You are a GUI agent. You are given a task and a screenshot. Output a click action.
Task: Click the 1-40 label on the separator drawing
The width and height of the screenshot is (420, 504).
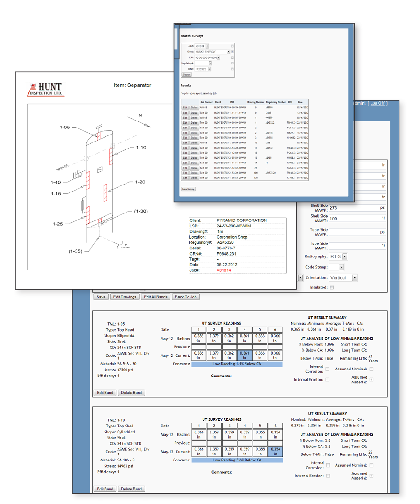pyautogui.click(x=56, y=182)
